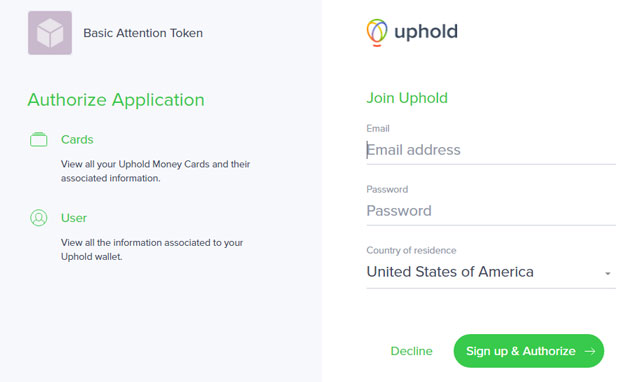Click the Join Uphold heading
The height and width of the screenshot is (382, 637).
407,98
